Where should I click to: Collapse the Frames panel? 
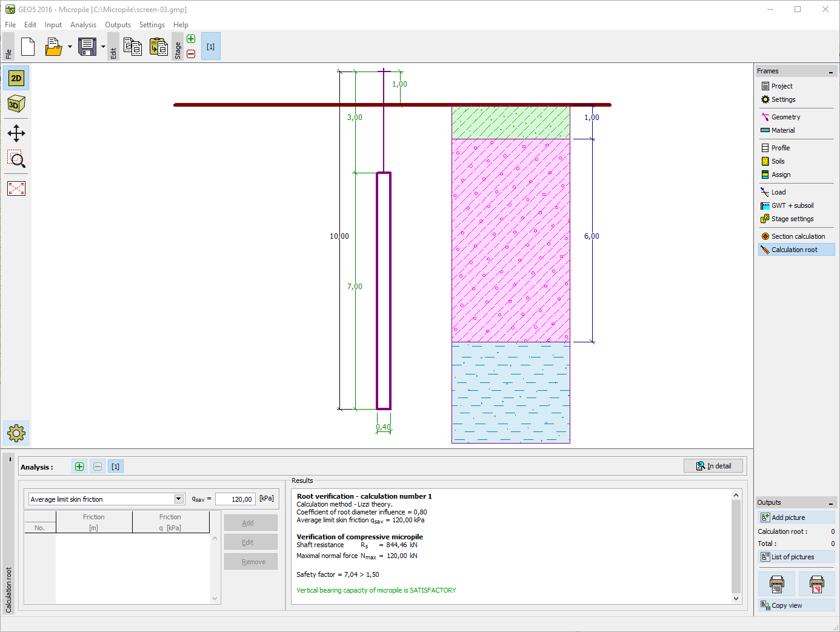[830, 72]
